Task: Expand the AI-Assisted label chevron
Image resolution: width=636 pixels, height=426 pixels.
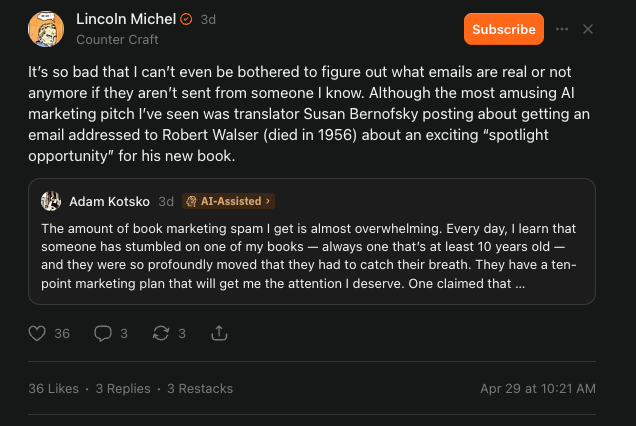Action: (x=268, y=201)
